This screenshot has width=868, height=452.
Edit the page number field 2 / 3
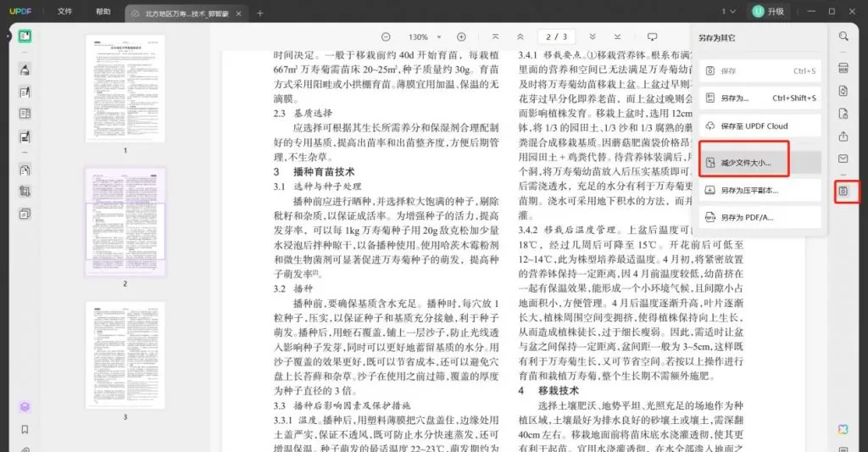tap(556, 37)
